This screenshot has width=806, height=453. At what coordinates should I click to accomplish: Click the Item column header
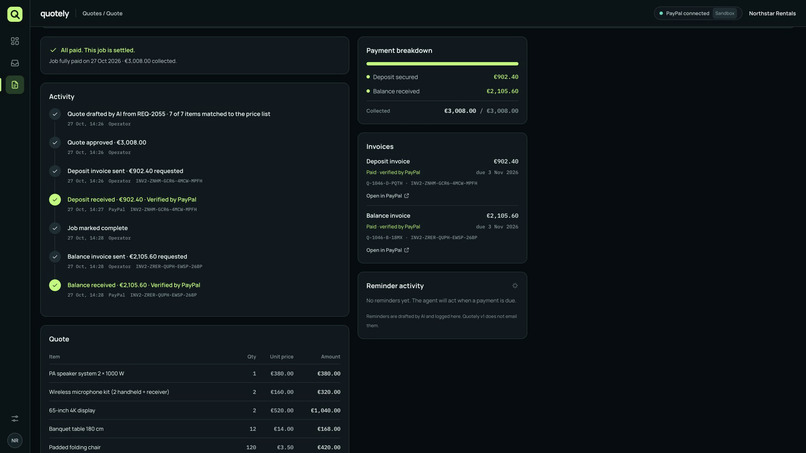(54, 357)
